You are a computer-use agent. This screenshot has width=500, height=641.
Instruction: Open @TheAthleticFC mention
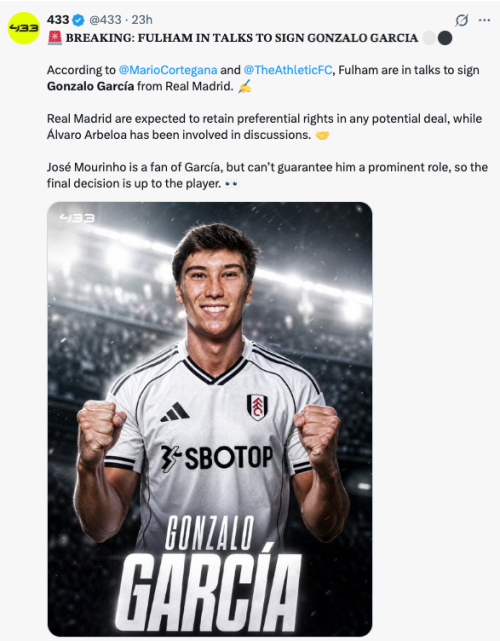click(288, 70)
